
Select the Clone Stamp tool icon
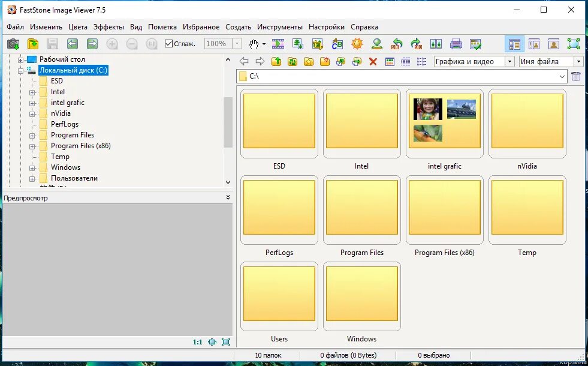coord(377,44)
